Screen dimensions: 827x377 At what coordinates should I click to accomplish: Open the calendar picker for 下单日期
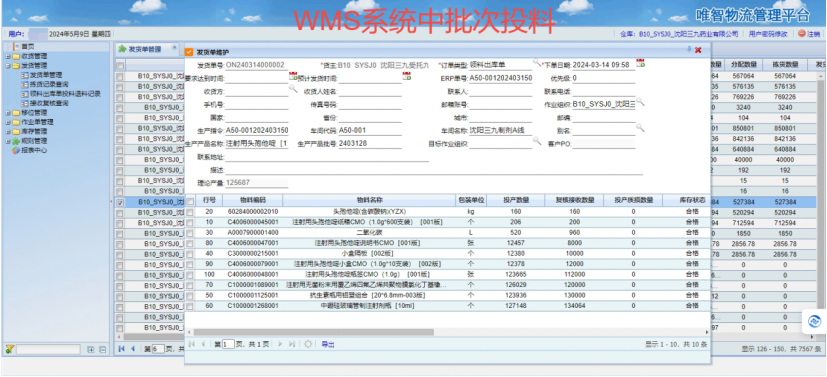pos(640,63)
